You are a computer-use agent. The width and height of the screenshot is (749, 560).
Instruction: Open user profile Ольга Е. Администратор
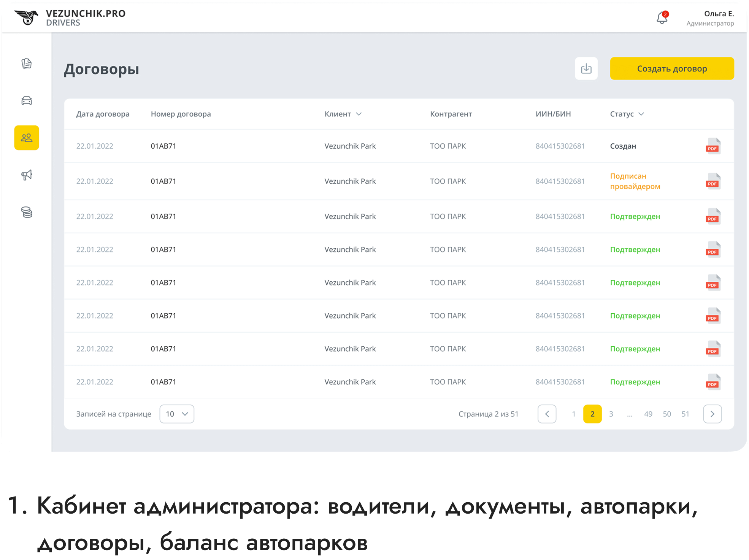[710, 18]
